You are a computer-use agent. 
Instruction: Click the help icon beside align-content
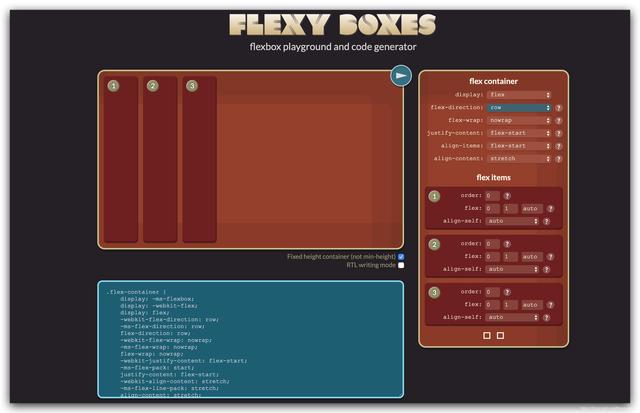pos(559,159)
